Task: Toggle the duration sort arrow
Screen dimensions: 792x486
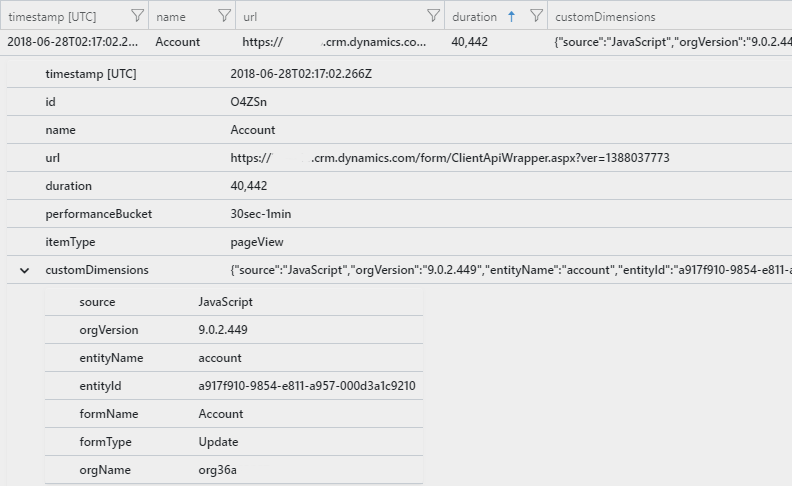Action: (511, 17)
